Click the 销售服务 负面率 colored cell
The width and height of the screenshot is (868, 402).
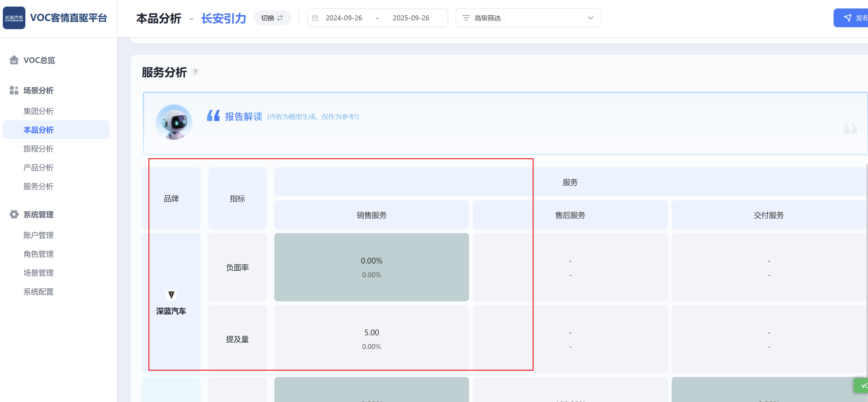click(371, 267)
